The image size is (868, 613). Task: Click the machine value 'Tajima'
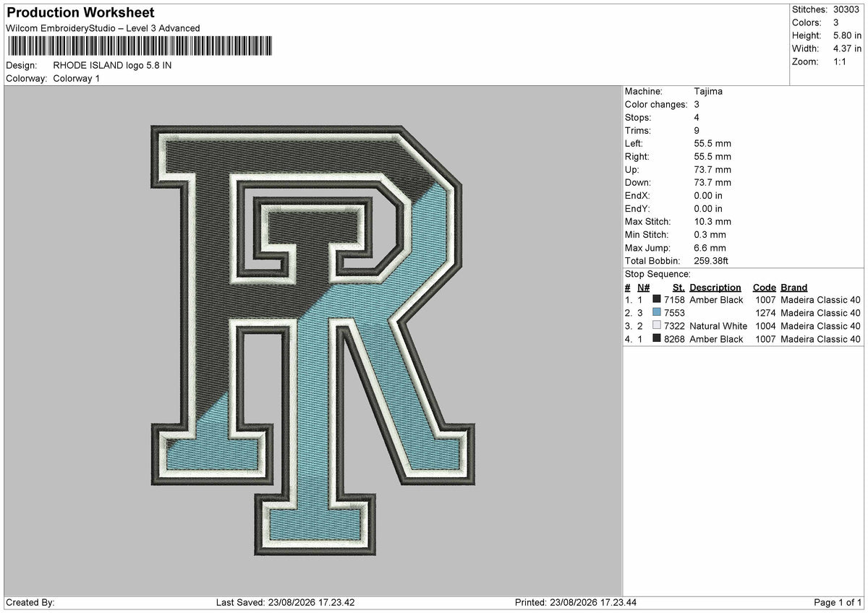tap(708, 91)
